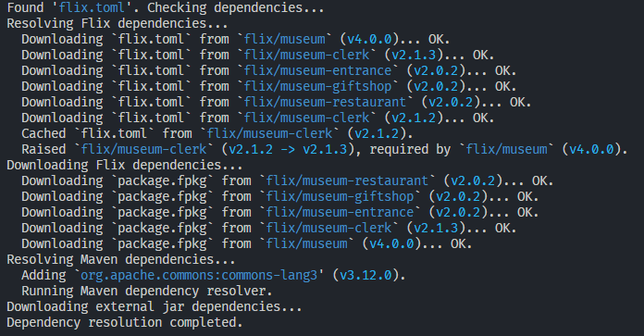Click 'flix/museum' in the first flix.toml download line

click(x=285, y=39)
